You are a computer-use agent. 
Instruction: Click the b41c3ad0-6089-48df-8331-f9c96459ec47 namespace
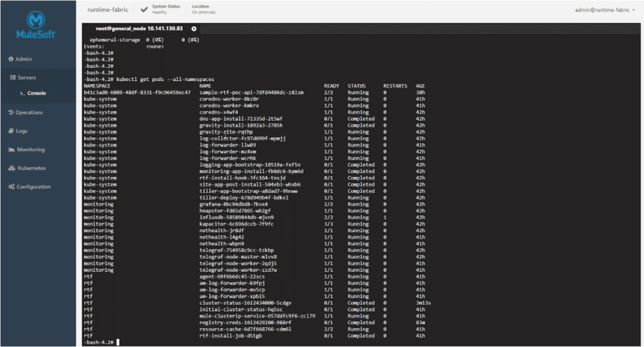click(x=137, y=93)
